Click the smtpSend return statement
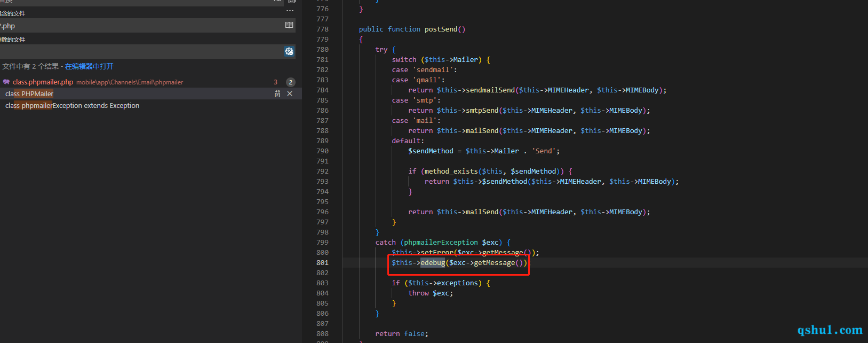Screen dimensions: 868x343 pos(529,110)
